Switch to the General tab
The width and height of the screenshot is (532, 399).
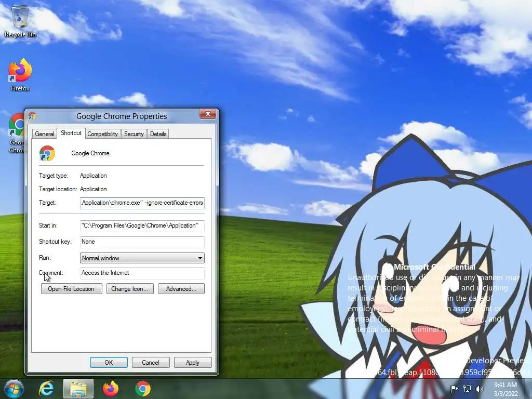[x=45, y=134]
